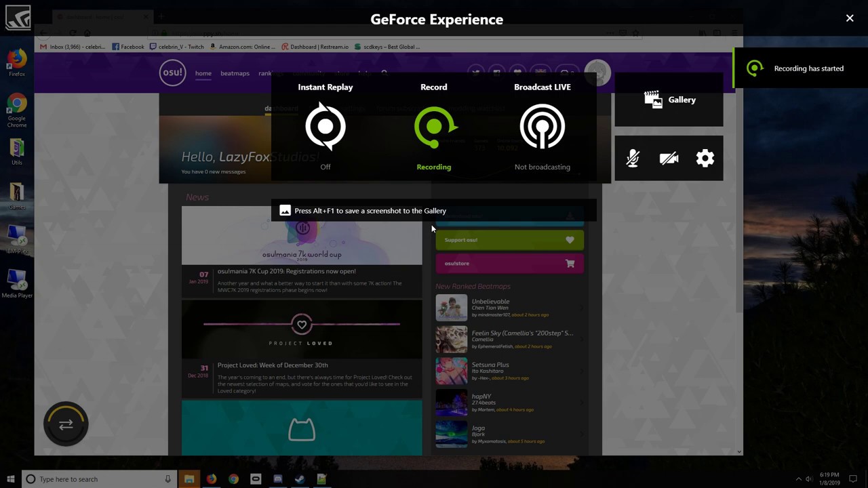Click the round share arrows button
868x488 pixels.
tap(66, 424)
